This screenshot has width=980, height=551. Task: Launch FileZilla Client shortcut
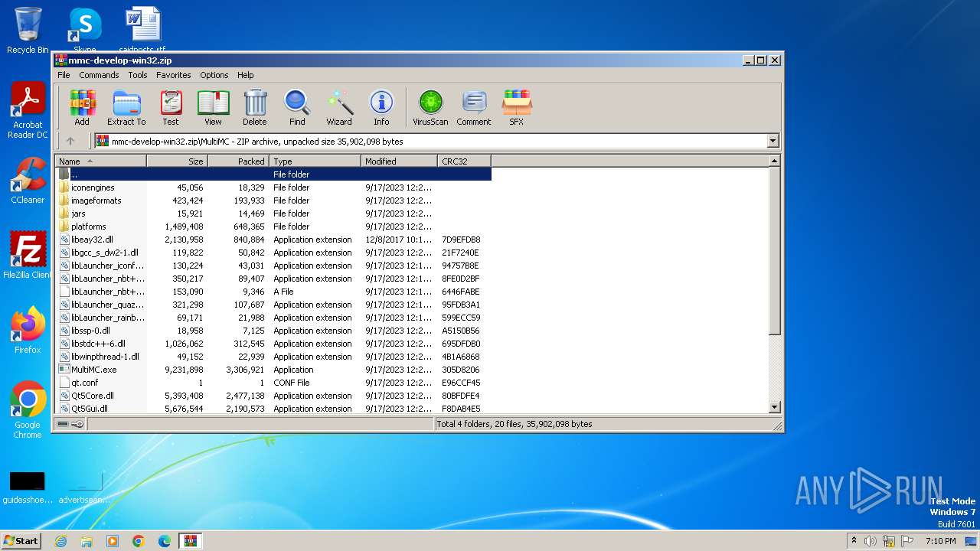click(x=28, y=256)
